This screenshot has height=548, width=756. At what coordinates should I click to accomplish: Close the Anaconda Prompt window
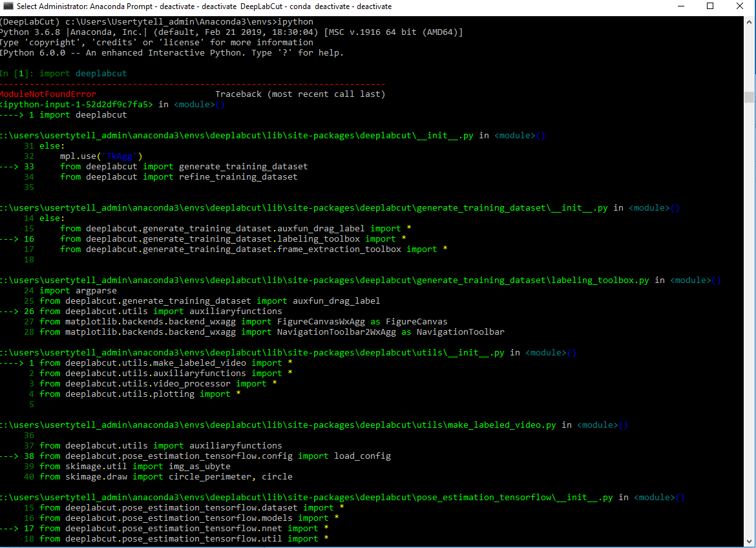[739, 7]
